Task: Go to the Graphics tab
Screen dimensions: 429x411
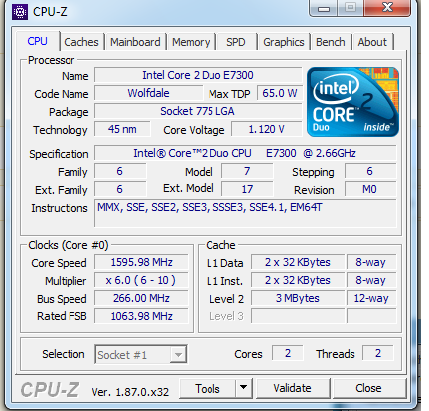Action: click(x=284, y=42)
